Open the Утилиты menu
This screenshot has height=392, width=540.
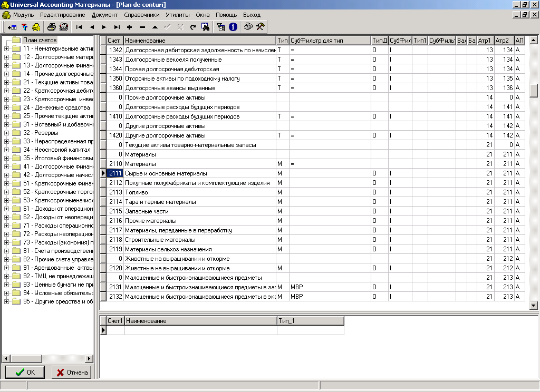pos(177,15)
